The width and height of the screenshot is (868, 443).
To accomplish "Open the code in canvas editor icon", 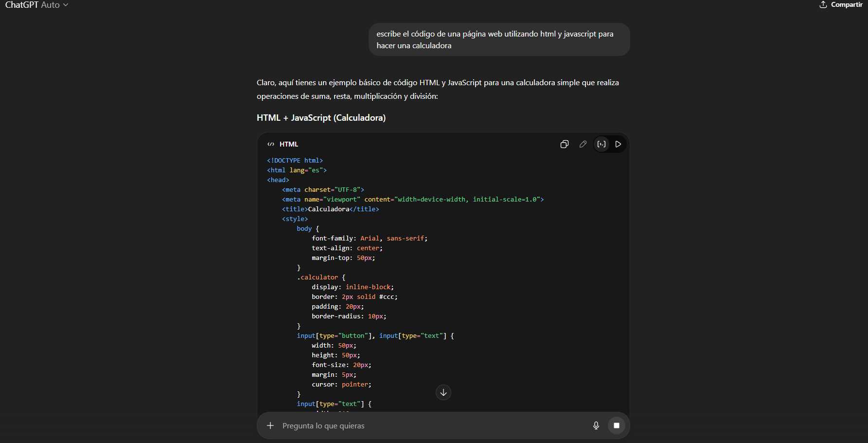I will point(602,144).
